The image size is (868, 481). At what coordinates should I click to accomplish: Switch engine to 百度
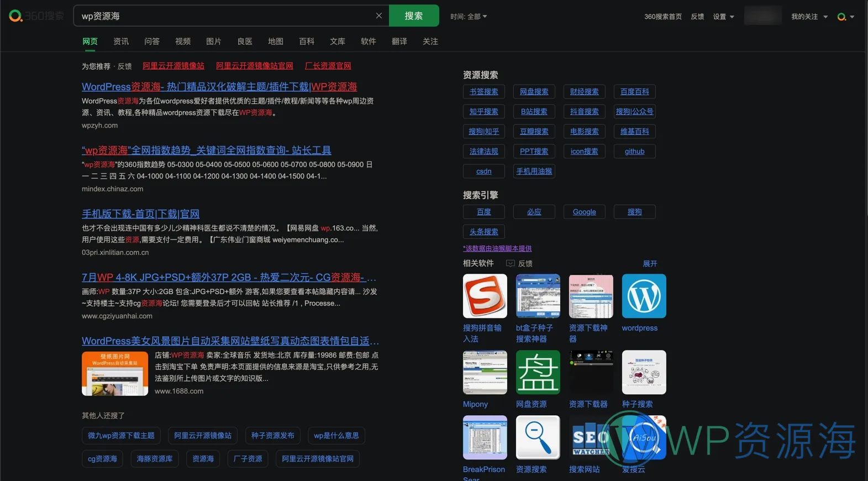[x=484, y=212]
